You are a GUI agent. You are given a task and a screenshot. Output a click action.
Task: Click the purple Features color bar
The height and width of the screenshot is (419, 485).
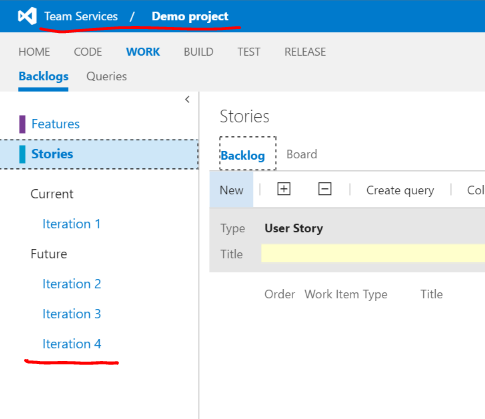[x=22, y=124]
